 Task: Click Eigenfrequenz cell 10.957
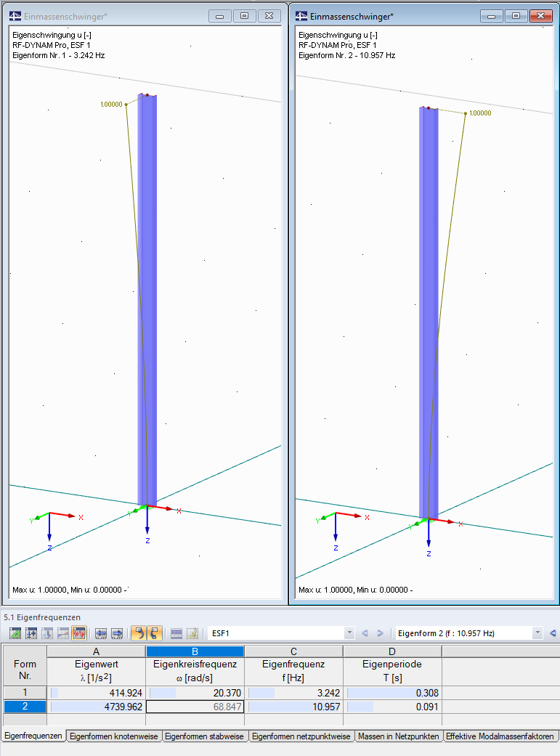coord(293,707)
